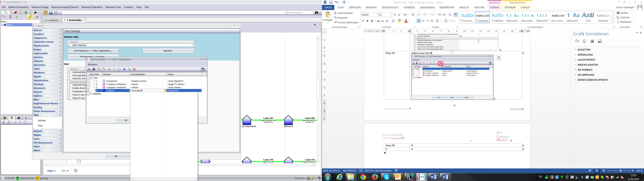Click the Visio icon in the taskbar

(445, 177)
